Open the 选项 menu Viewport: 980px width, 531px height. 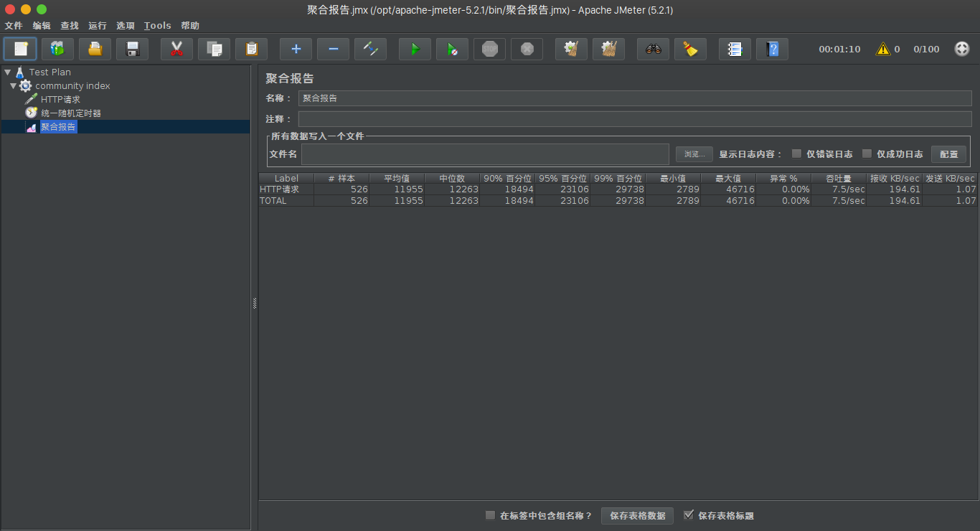(126, 26)
